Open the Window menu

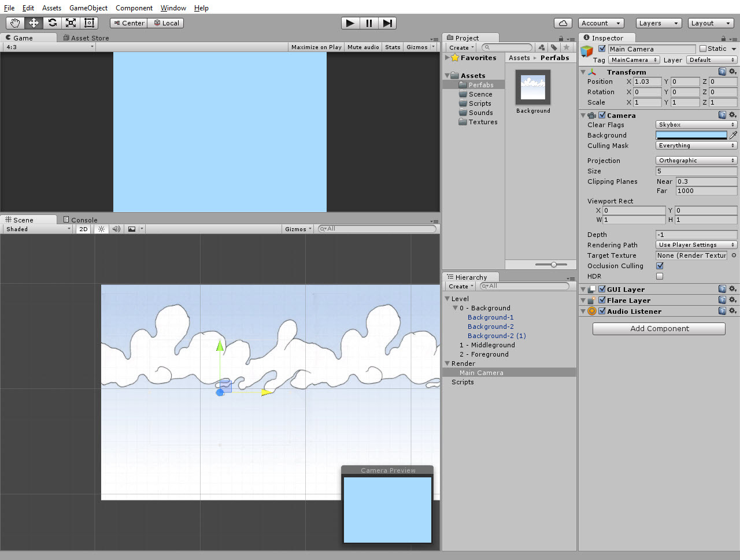173,8
